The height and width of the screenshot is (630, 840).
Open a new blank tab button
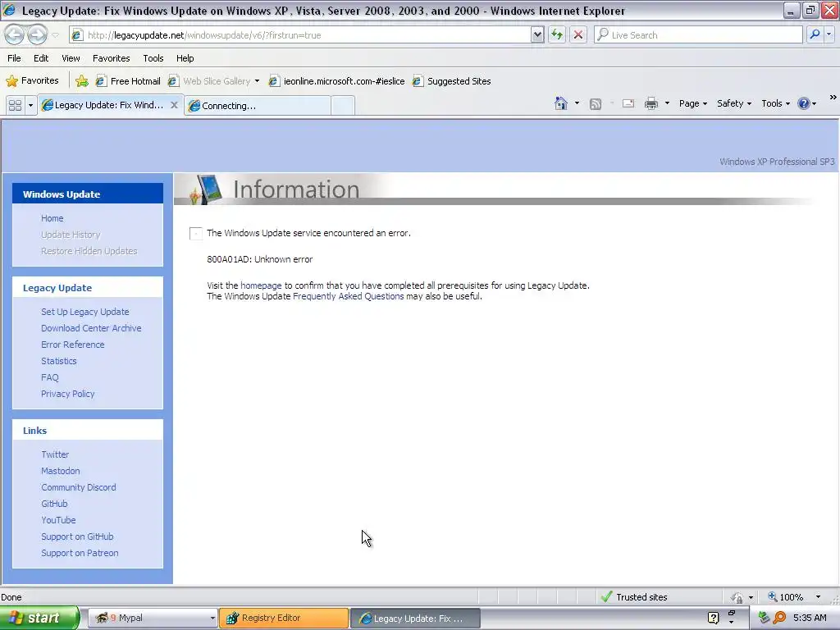point(343,106)
